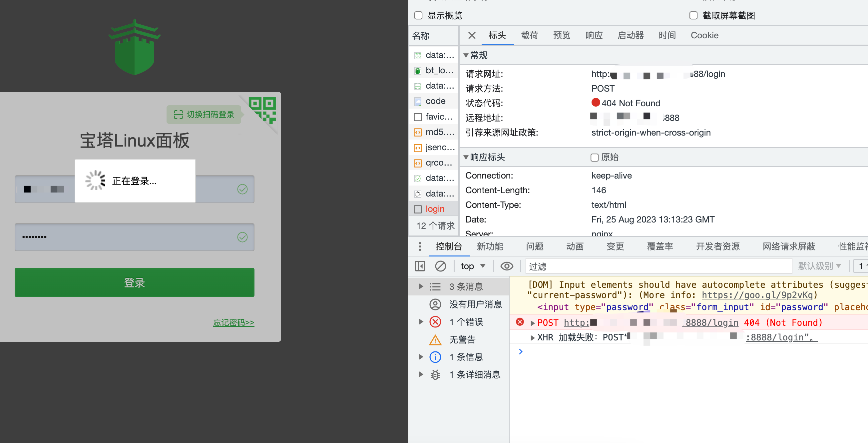
Task: Expand the XHR 加载失败 entry
Action: point(532,338)
